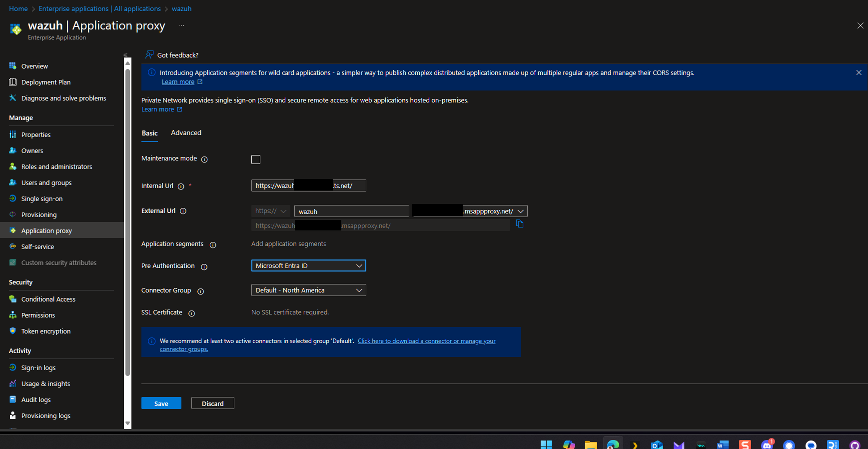868x449 pixels.
Task: Dismiss the Application segments announcement banner
Action: pos(859,72)
